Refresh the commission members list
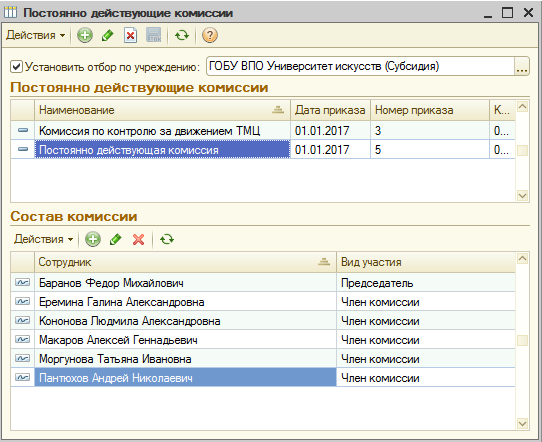The image size is (542, 442). coord(167,239)
